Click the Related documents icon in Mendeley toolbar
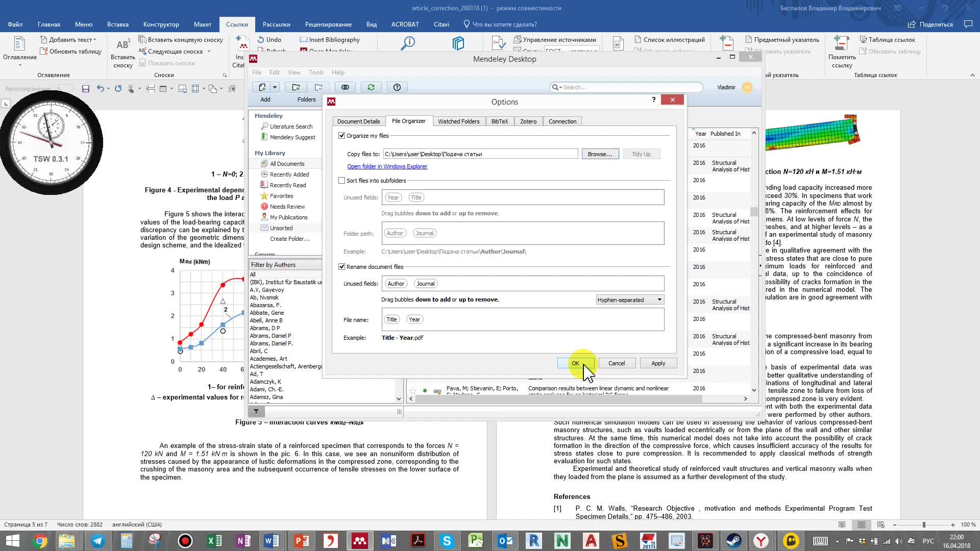980x551 pixels. (345, 87)
